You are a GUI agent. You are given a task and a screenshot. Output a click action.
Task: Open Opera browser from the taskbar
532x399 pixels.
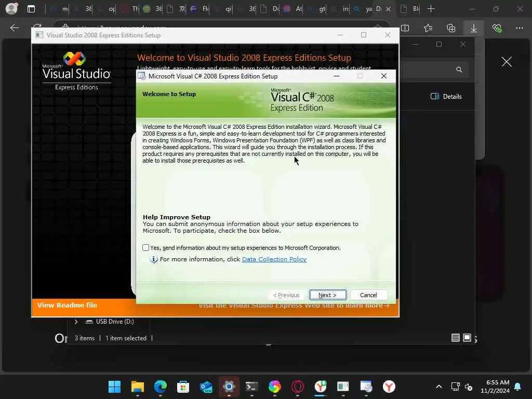pyautogui.click(x=298, y=387)
